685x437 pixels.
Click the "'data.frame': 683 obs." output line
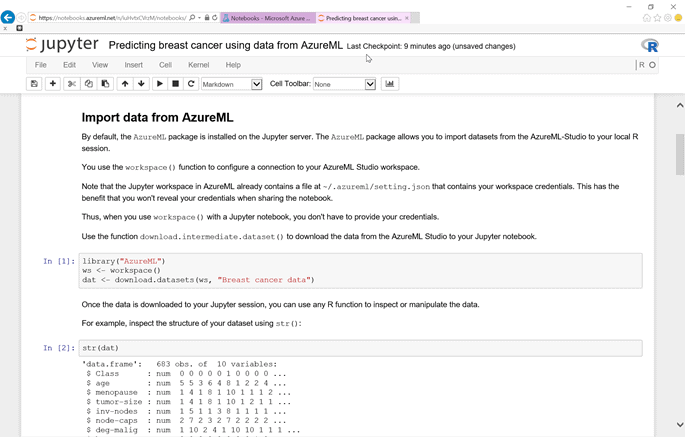click(179, 364)
